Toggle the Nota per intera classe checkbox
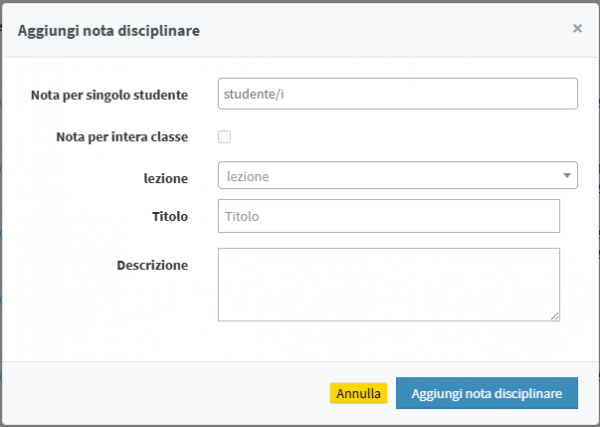The image size is (600, 427). click(225, 136)
